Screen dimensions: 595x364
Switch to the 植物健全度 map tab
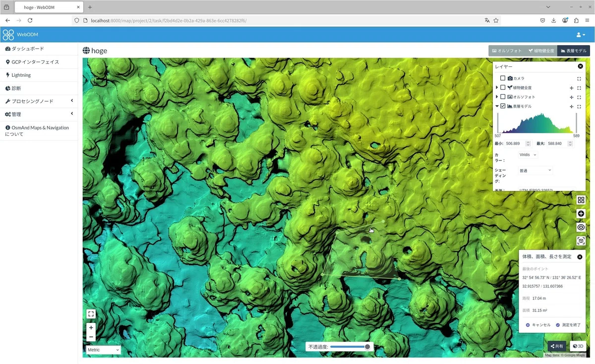click(541, 51)
